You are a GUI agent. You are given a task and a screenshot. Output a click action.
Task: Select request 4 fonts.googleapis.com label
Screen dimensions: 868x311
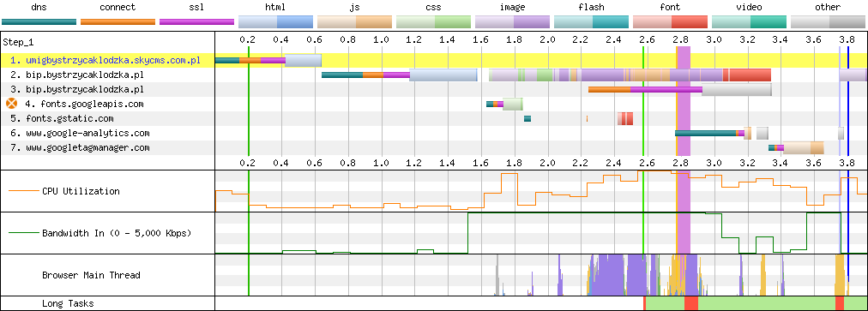click(x=84, y=104)
